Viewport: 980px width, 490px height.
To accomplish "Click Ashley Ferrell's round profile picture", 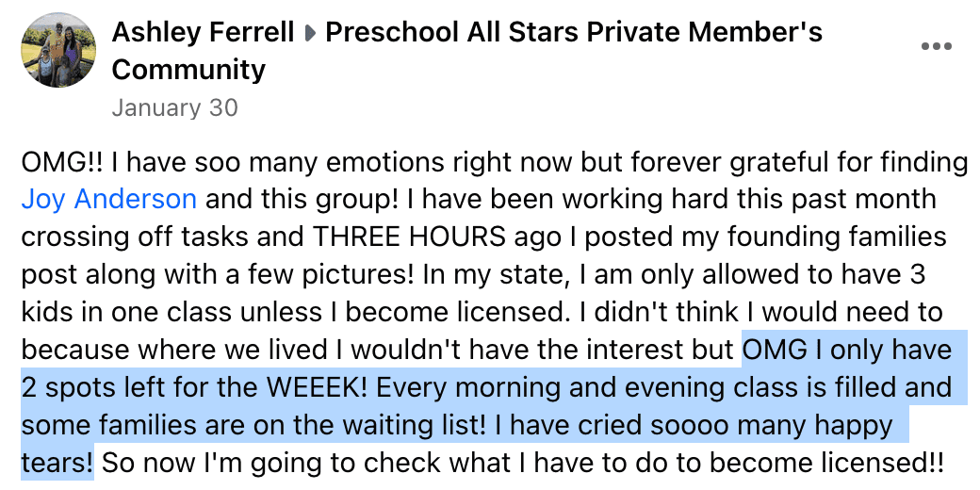I will pyautogui.click(x=58, y=51).
